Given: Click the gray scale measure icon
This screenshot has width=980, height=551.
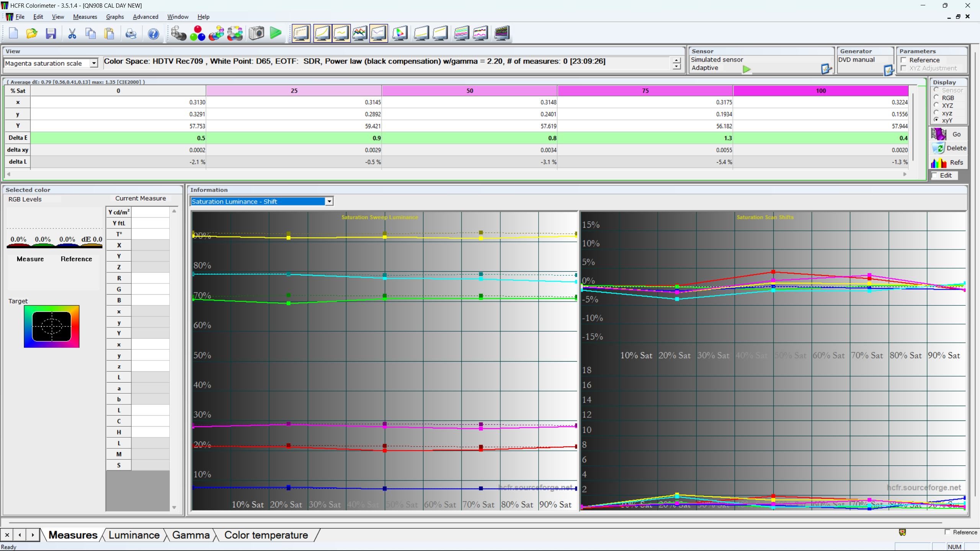Looking at the screenshot, I should [178, 33].
